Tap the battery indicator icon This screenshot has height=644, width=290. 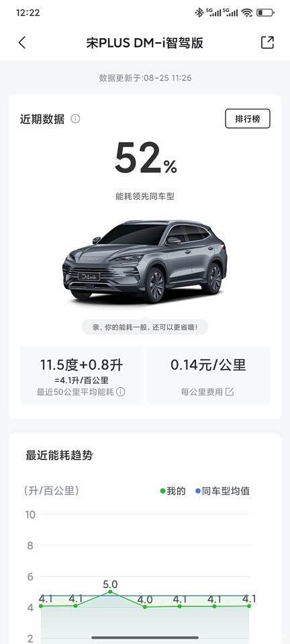(265, 13)
